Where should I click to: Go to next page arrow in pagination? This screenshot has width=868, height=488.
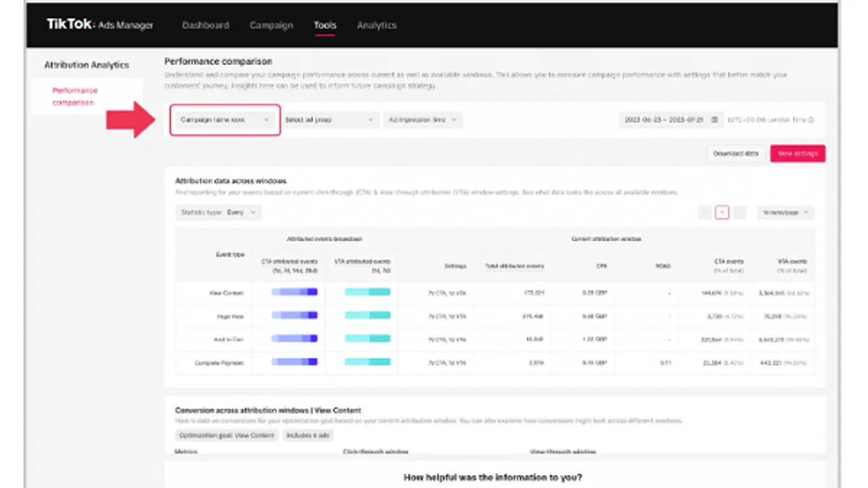(739, 213)
